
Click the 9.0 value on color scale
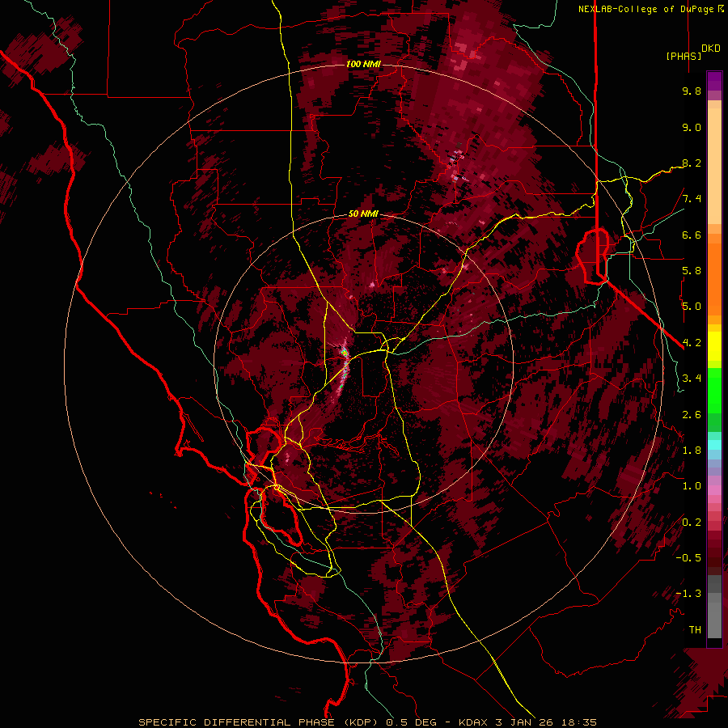[x=692, y=127]
